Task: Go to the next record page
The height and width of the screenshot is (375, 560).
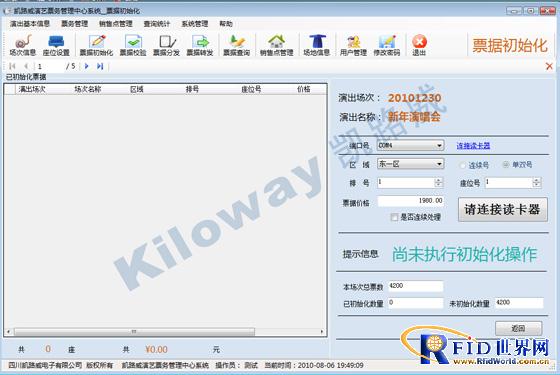Action: point(86,66)
